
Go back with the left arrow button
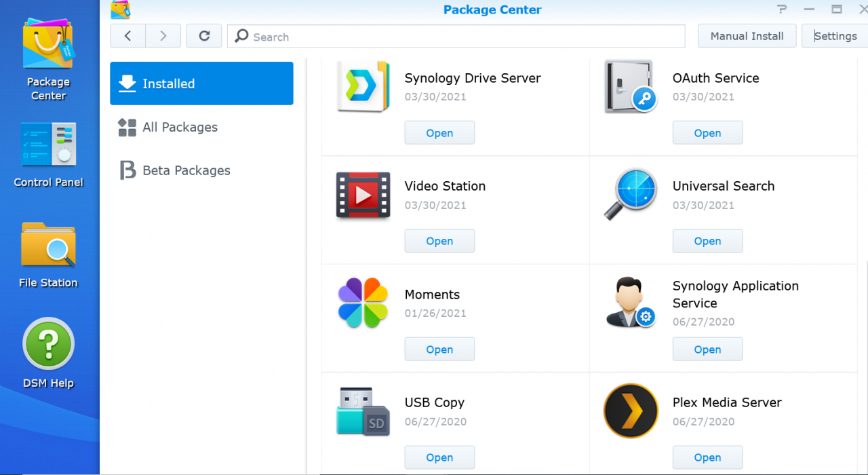pos(127,36)
